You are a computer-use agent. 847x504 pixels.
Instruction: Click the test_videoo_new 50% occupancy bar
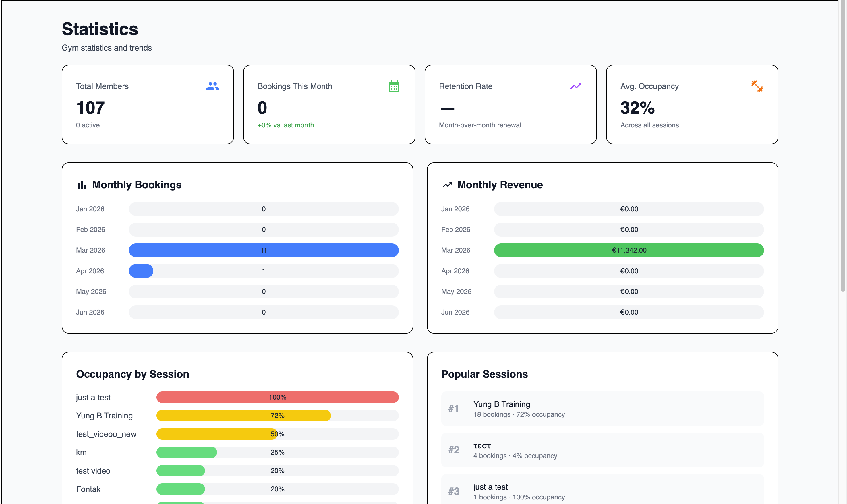(278, 434)
